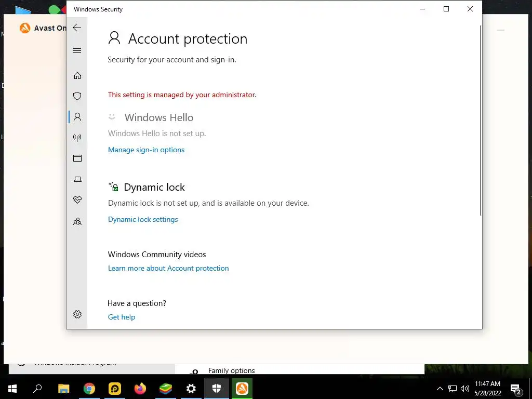Launch Firefox from taskbar
Viewport: 532px width, 399px height.
pyautogui.click(x=140, y=389)
